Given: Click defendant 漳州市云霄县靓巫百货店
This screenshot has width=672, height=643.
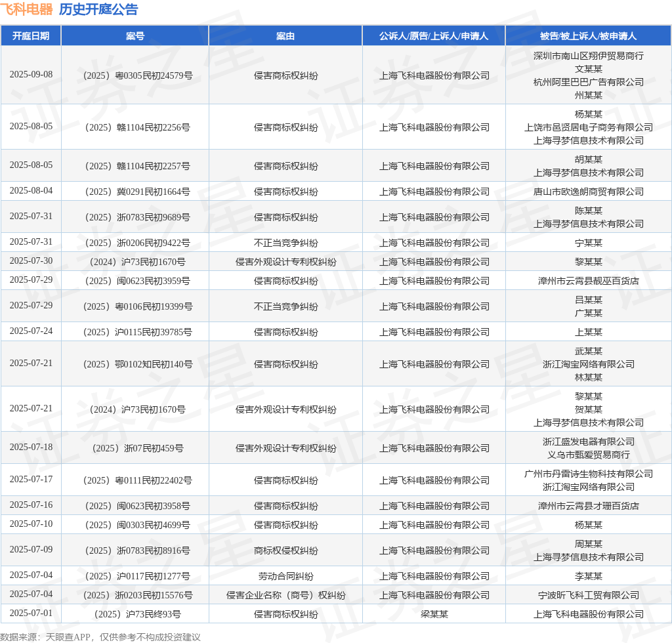Looking at the screenshot, I should pyautogui.click(x=589, y=281).
